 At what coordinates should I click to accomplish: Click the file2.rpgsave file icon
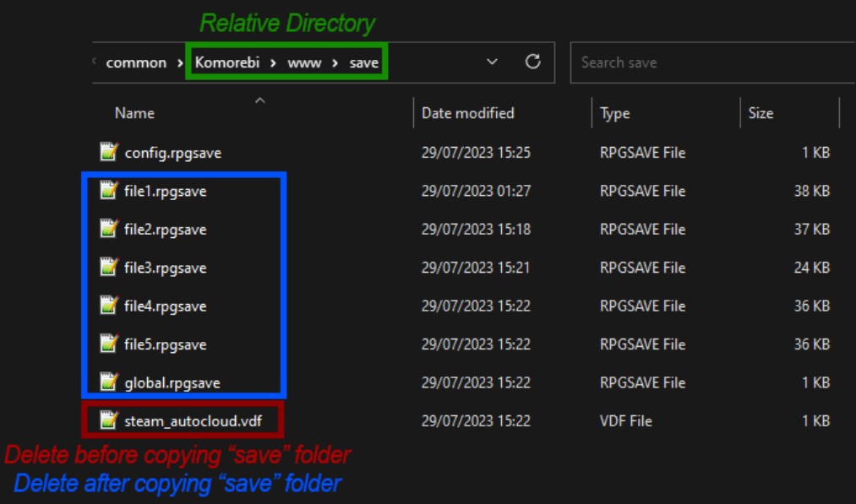point(108,229)
